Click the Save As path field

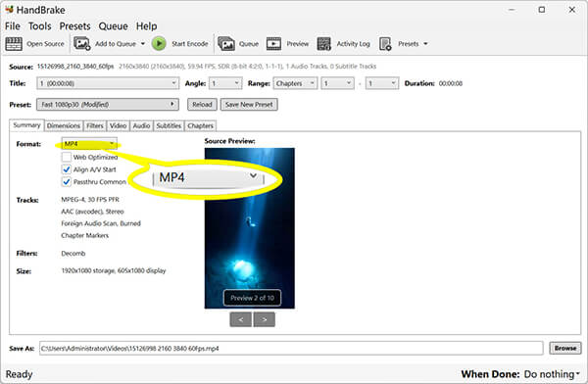[x=291, y=349]
